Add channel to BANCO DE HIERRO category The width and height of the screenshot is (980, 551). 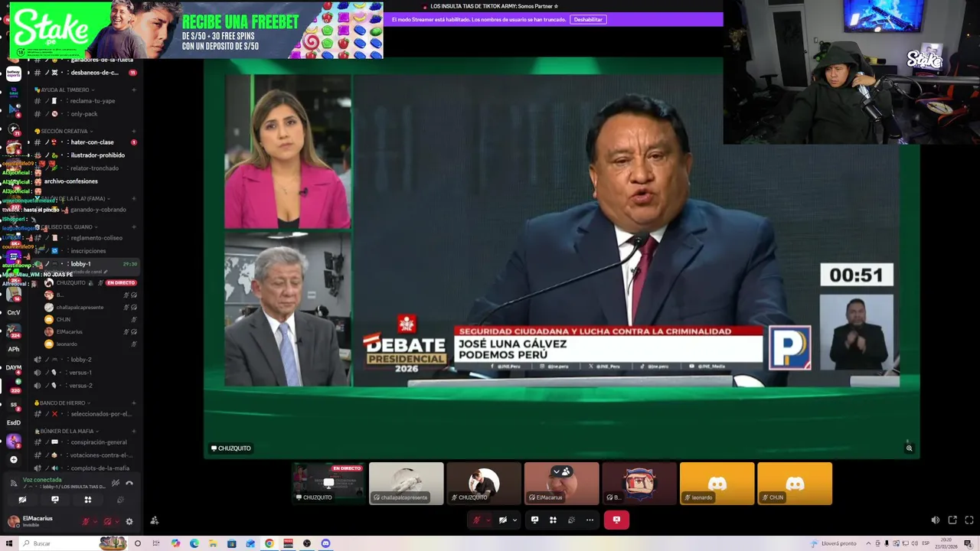[x=134, y=403]
